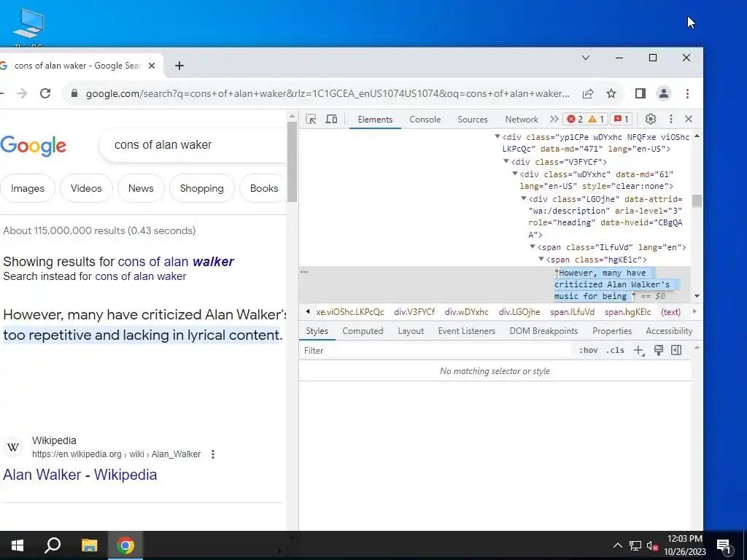
Task: Click the address bar URL
Action: click(328, 94)
